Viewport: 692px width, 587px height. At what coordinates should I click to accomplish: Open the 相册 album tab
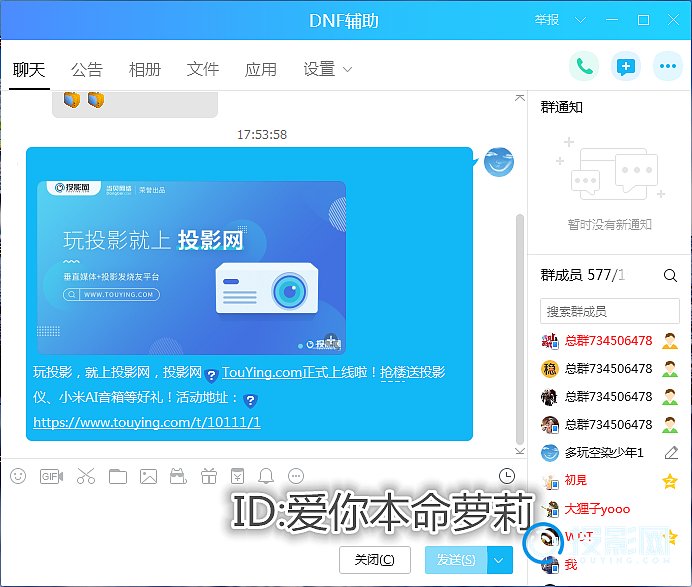pyautogui.click(x=145, y=70)
